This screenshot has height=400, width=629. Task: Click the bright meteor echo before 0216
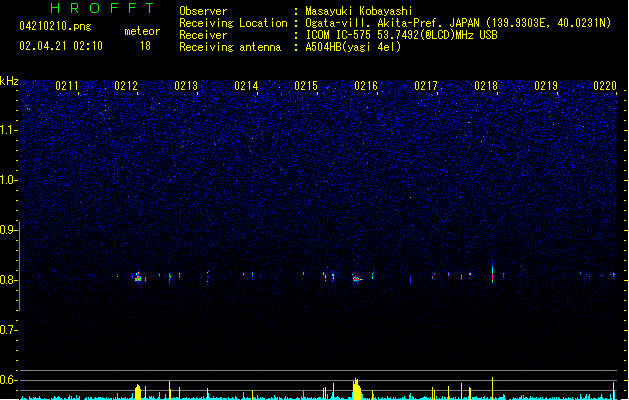point(356,279)
